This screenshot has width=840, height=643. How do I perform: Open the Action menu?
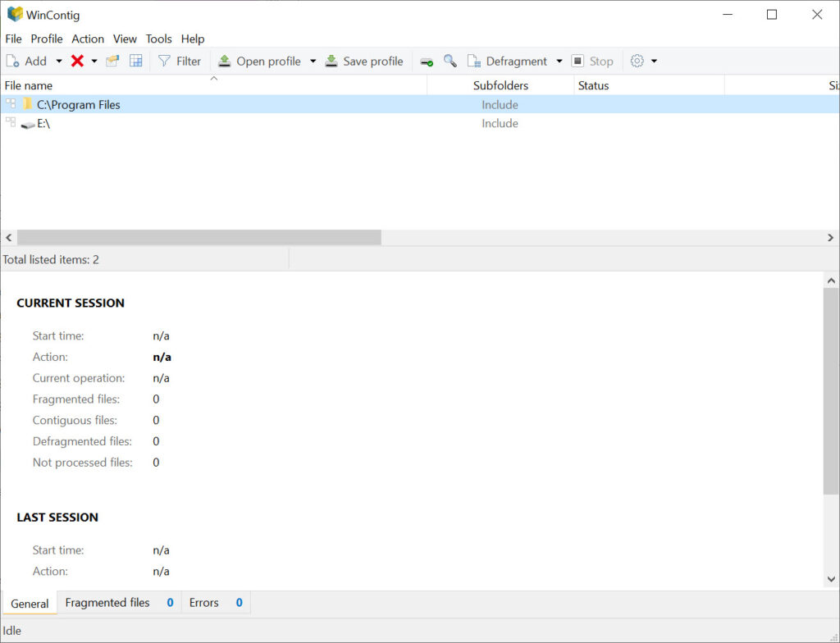88,39
